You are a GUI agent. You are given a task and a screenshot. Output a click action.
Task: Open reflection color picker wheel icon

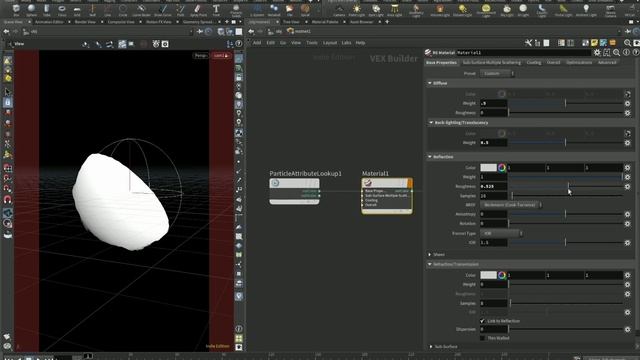tap(502, 168)
